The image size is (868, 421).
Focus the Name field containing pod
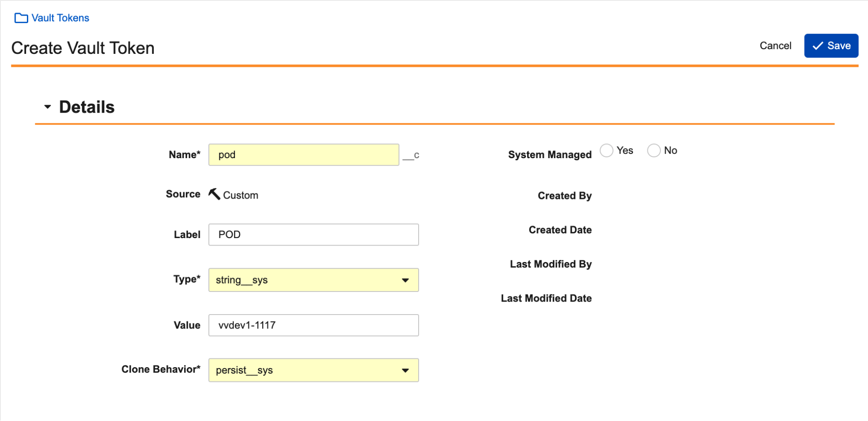coord(303,155)
